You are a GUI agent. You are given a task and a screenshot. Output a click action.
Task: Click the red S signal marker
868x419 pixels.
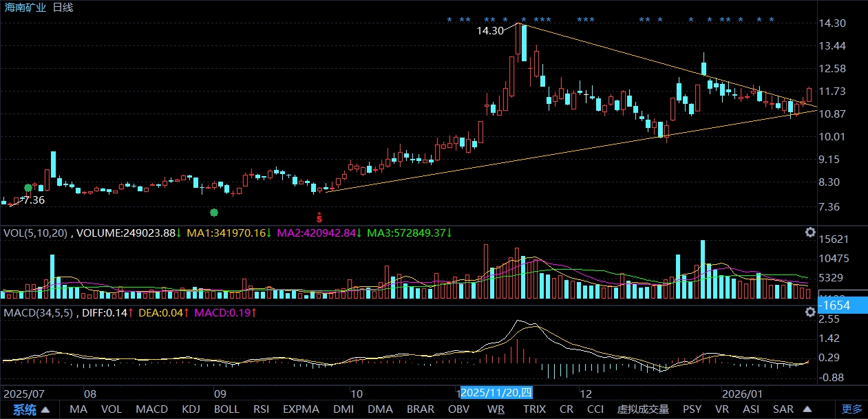click(319, 217)
